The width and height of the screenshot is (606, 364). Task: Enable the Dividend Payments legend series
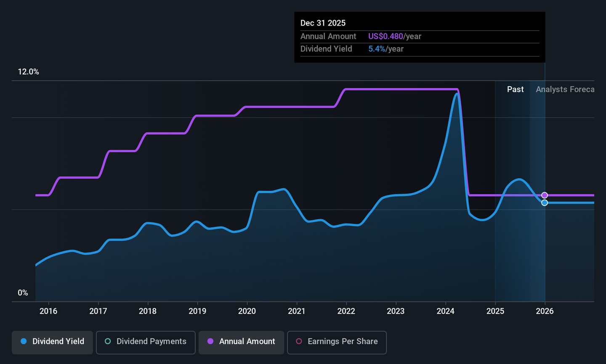click(146, 342)
